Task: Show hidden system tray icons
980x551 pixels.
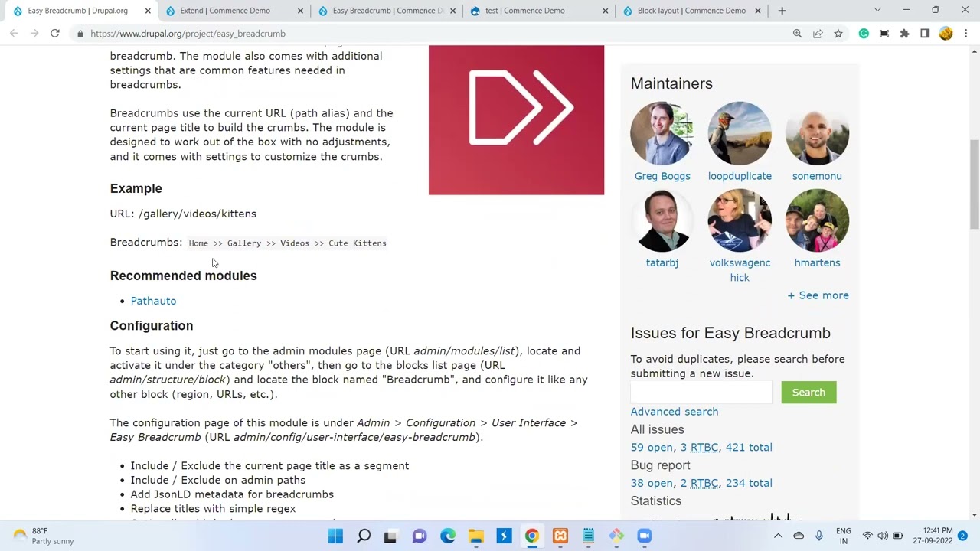Action: pyautogui.click(x=778, y=536)
